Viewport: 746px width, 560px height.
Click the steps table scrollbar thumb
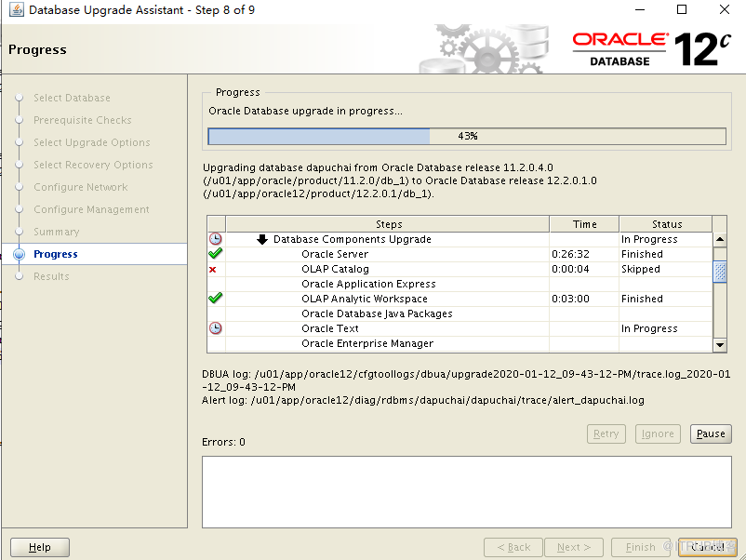720,272
